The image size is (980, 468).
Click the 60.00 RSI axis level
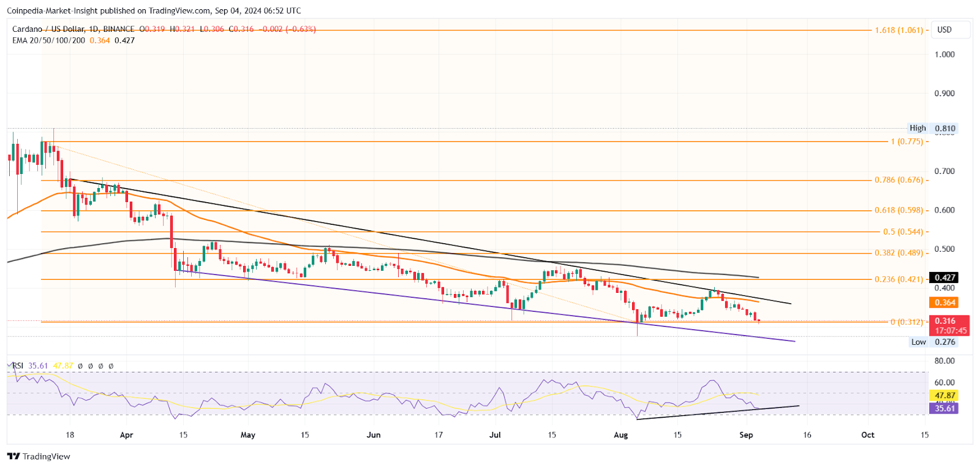[944, 383]
